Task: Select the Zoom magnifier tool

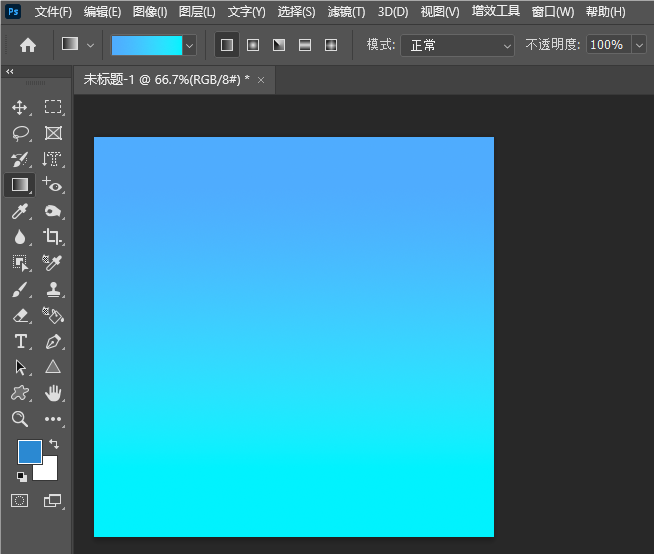Action: click(x=20, y=419)
